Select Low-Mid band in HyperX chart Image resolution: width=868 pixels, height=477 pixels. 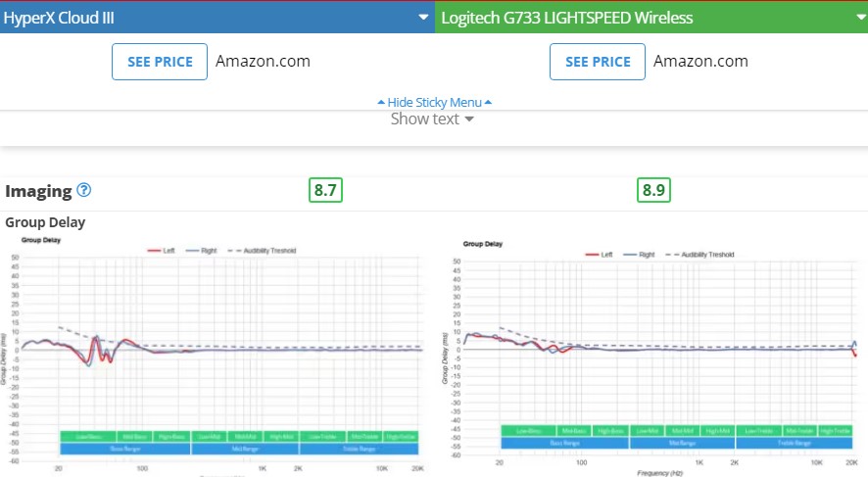tap(210, 437)
